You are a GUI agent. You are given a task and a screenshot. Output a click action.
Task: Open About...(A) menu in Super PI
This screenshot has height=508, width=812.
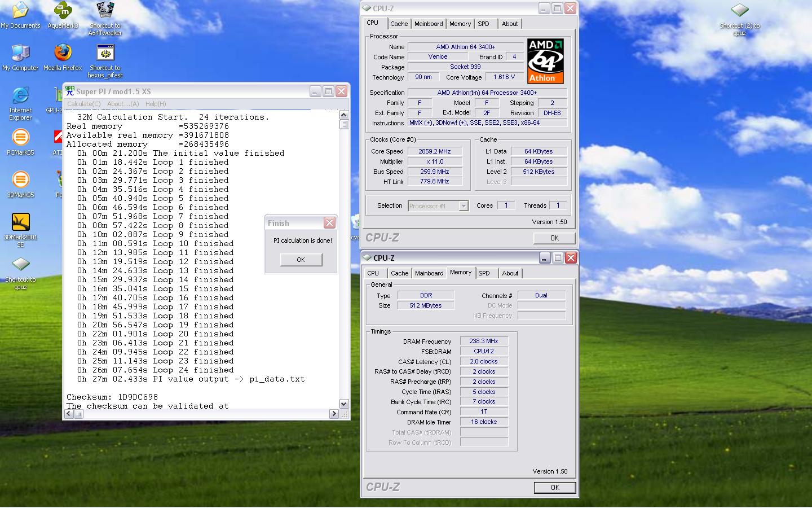tap(123, 104)
